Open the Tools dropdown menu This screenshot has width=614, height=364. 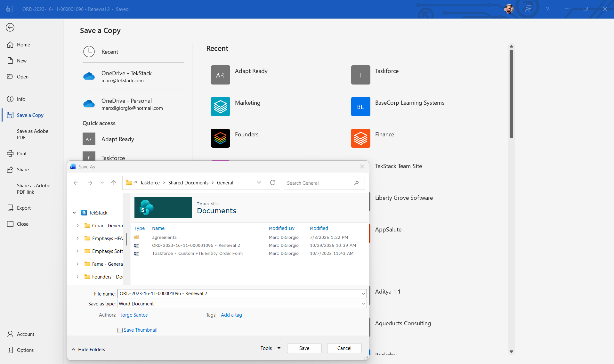(271, 348)
